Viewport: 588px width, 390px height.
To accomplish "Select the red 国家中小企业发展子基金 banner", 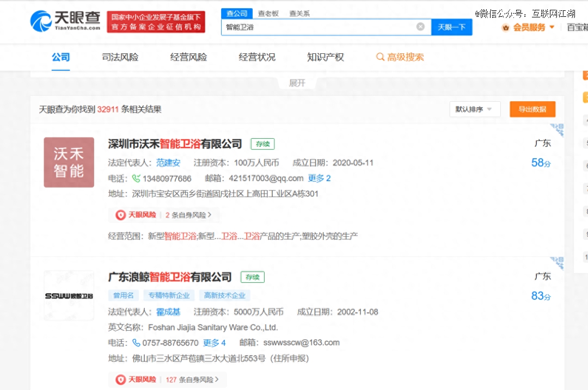I will (156, 22).
